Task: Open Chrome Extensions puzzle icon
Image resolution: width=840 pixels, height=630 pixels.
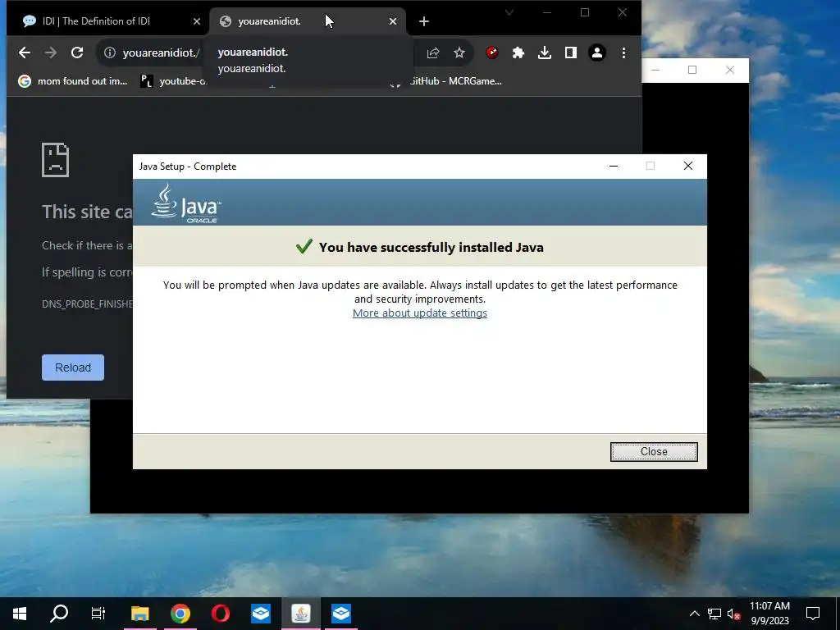Action: coord(518,52)
